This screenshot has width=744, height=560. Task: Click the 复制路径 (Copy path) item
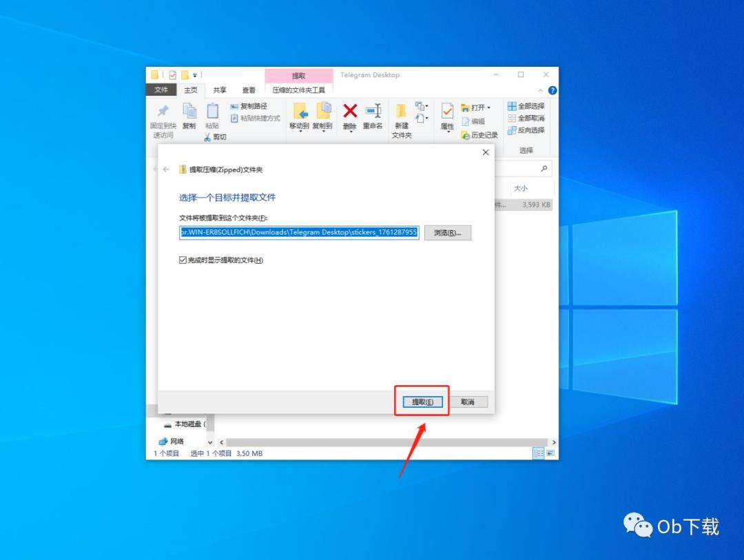(249, 106)
